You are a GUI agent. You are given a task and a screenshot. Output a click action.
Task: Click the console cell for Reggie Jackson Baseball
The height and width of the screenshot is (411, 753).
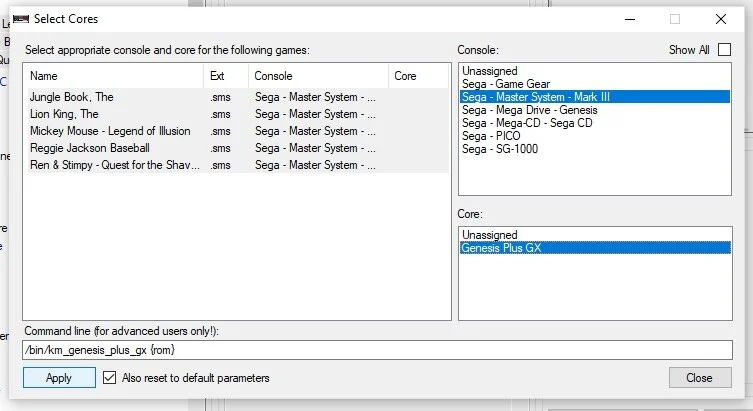pos(316,148)
